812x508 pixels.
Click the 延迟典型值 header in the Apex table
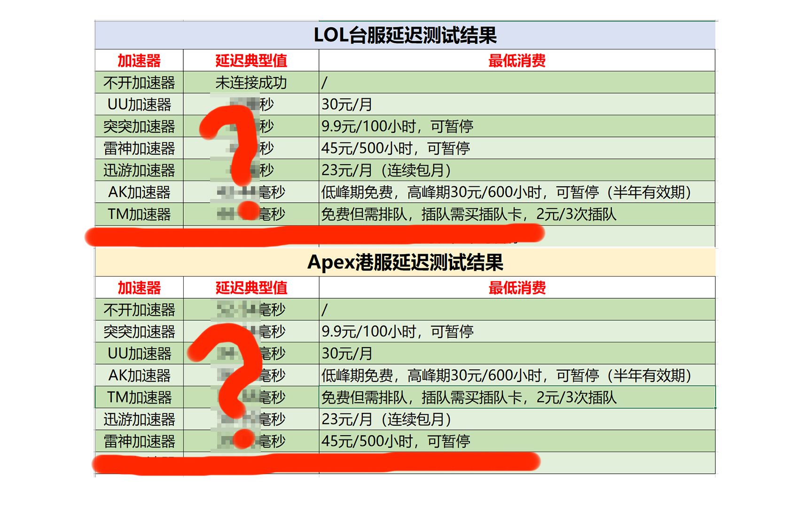point(251,287)
